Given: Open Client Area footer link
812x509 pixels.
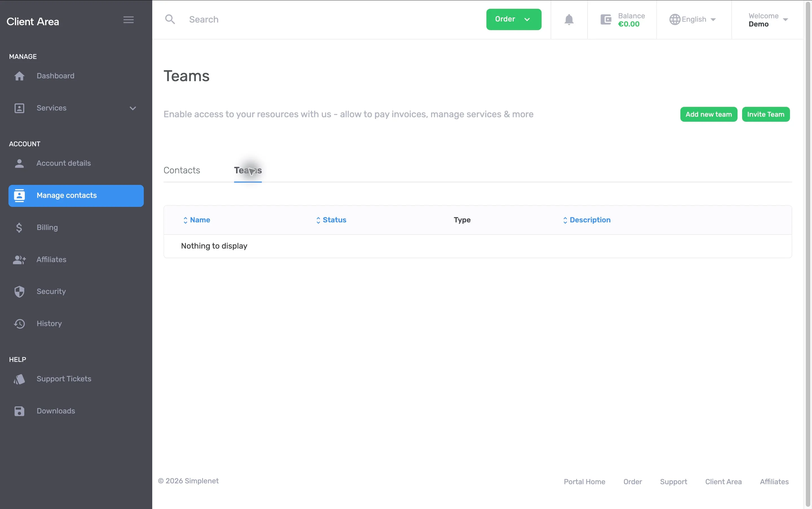Looking at the screenshot, I should (723, 482).
